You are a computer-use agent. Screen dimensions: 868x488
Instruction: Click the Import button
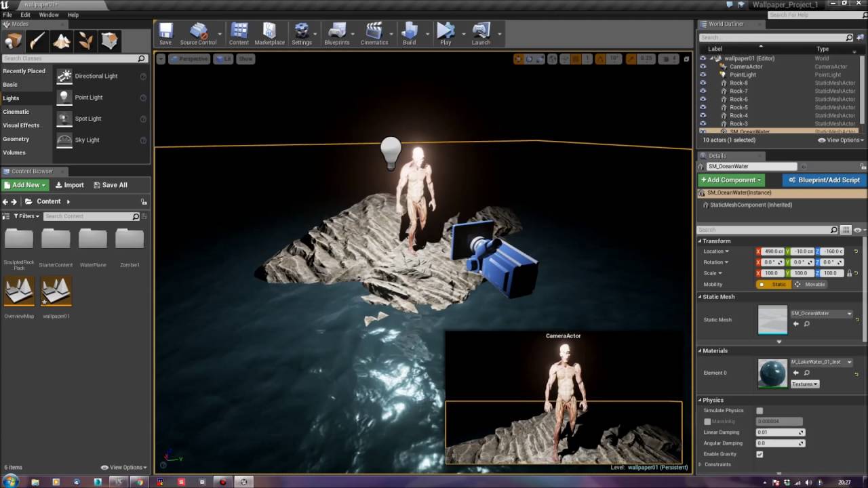(x=69, y=185)
